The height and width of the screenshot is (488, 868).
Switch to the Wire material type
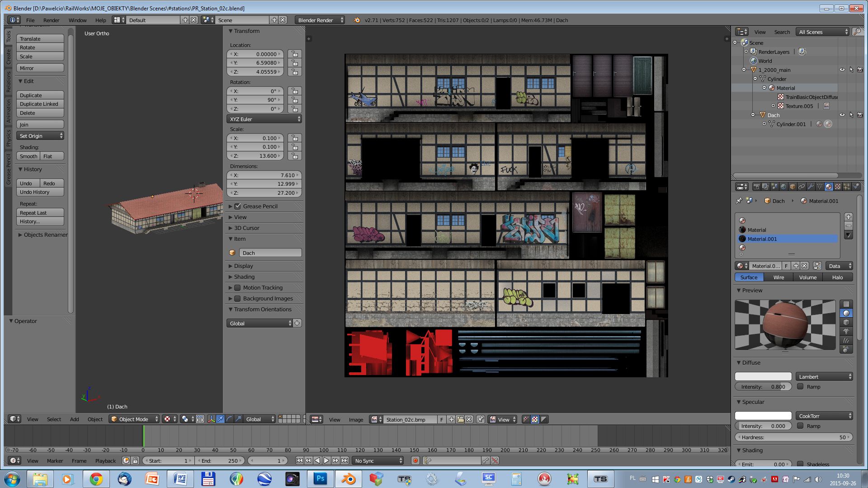pos(778,277)
